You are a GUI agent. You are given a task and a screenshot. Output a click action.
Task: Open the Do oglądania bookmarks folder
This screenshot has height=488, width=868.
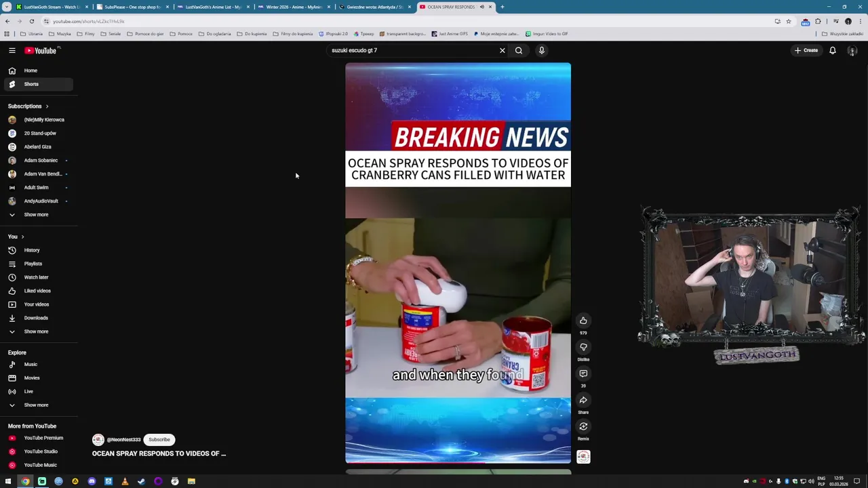click(x=214, y=34)
